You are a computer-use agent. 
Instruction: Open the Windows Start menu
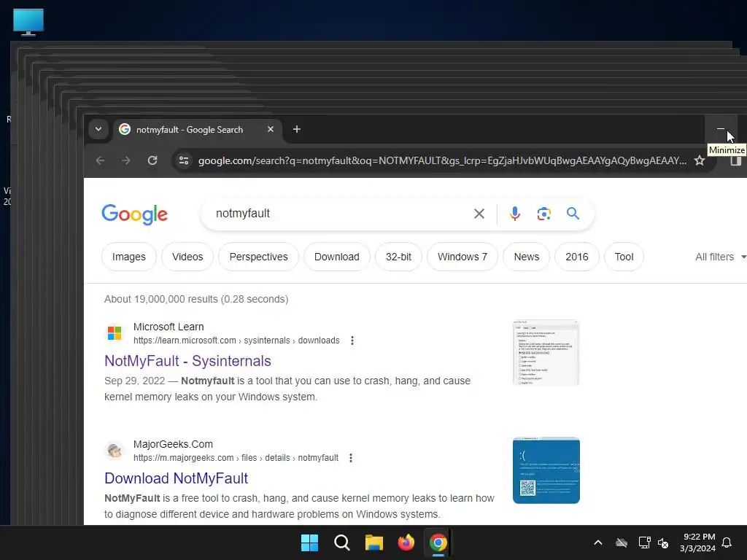point(309,542)
